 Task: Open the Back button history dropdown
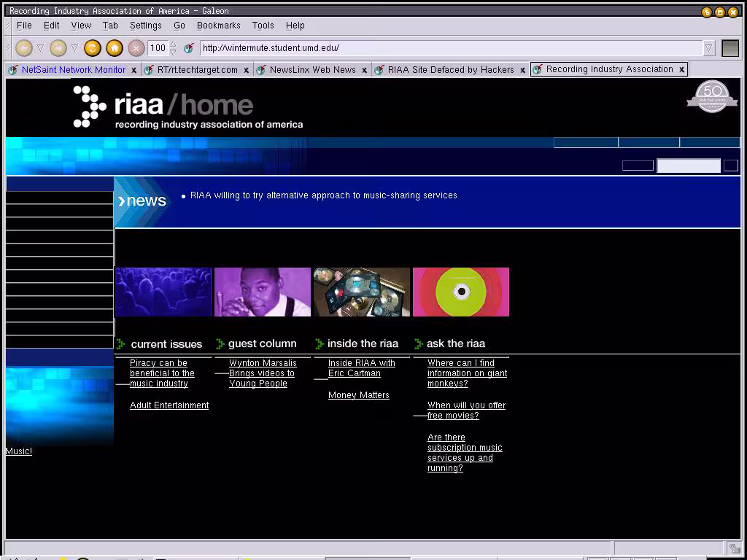point(41,48)
